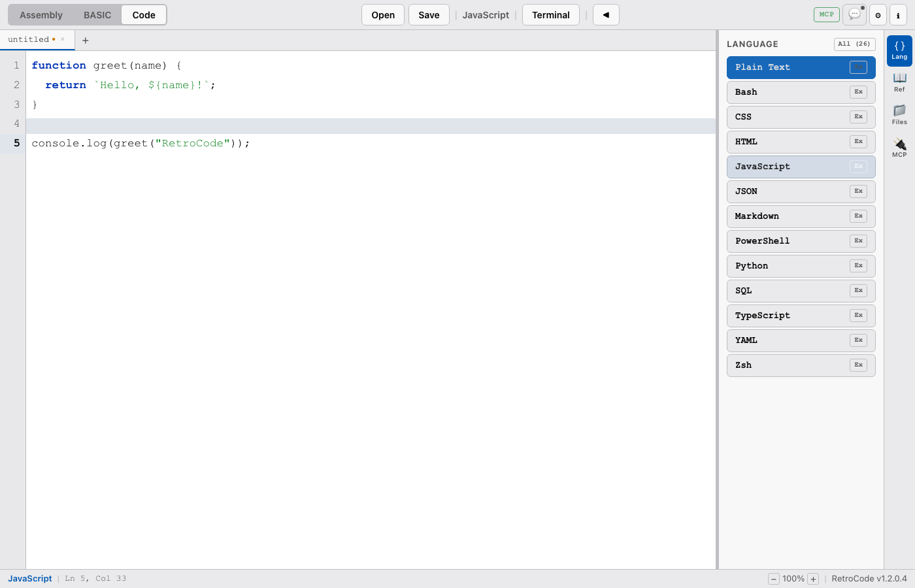
Task: Open the info panel
Action: coord(898,14)
